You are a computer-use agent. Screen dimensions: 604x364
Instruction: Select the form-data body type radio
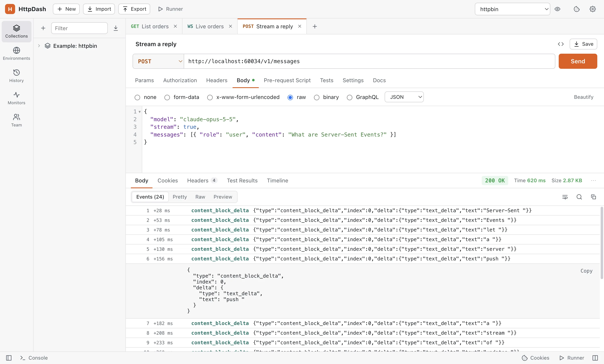167,97
